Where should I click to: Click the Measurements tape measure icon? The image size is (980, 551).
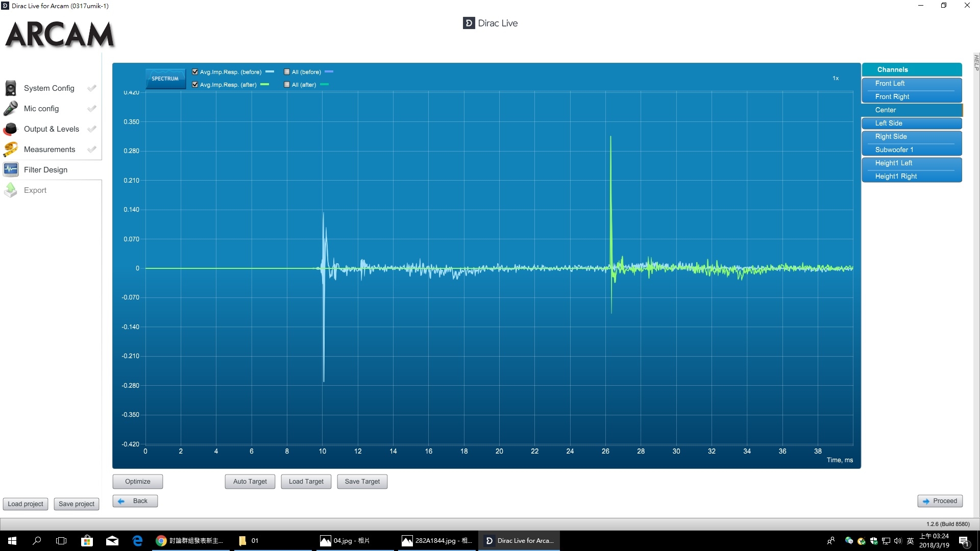point(10,149)
